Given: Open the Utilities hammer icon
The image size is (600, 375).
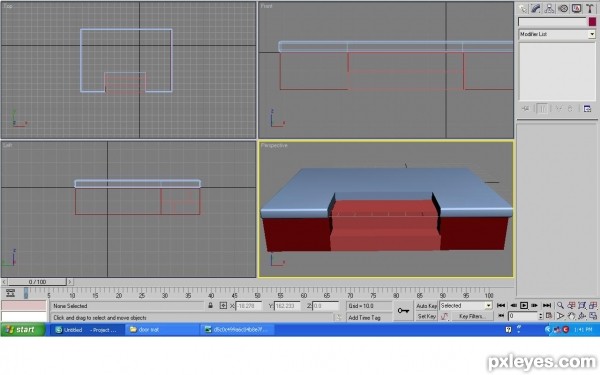Looking at the screenshot, I should pyautogui.click(x=590, y=8).
